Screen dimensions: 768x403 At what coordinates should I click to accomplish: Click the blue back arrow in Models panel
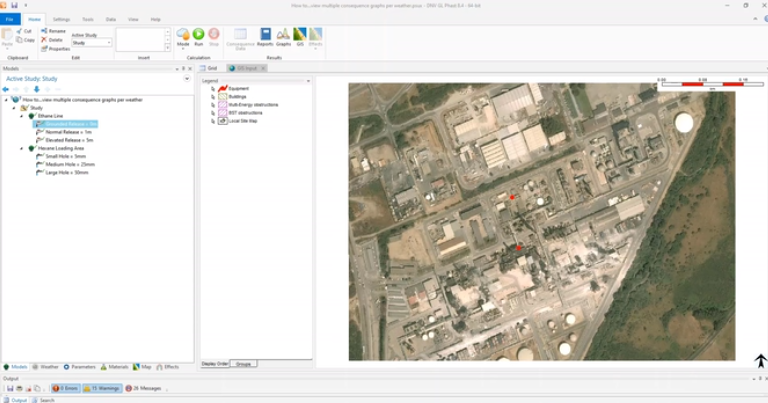[5, 89]
